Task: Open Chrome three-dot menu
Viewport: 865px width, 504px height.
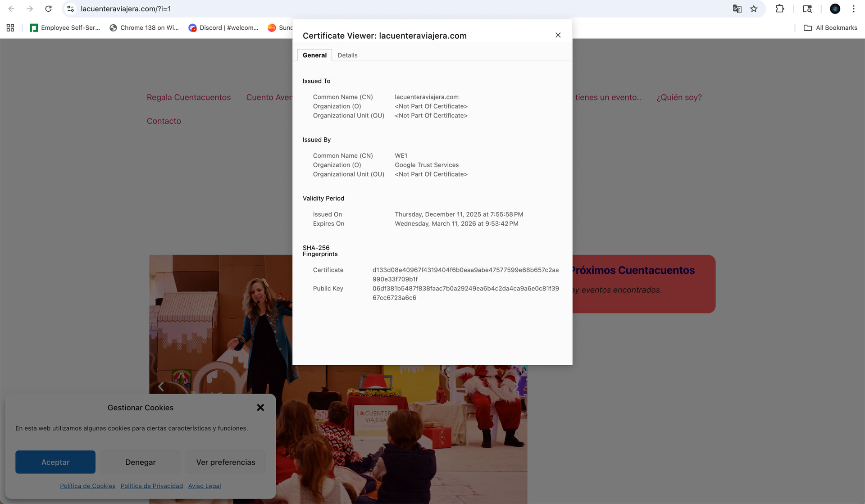Action: [x=853, y=9]
